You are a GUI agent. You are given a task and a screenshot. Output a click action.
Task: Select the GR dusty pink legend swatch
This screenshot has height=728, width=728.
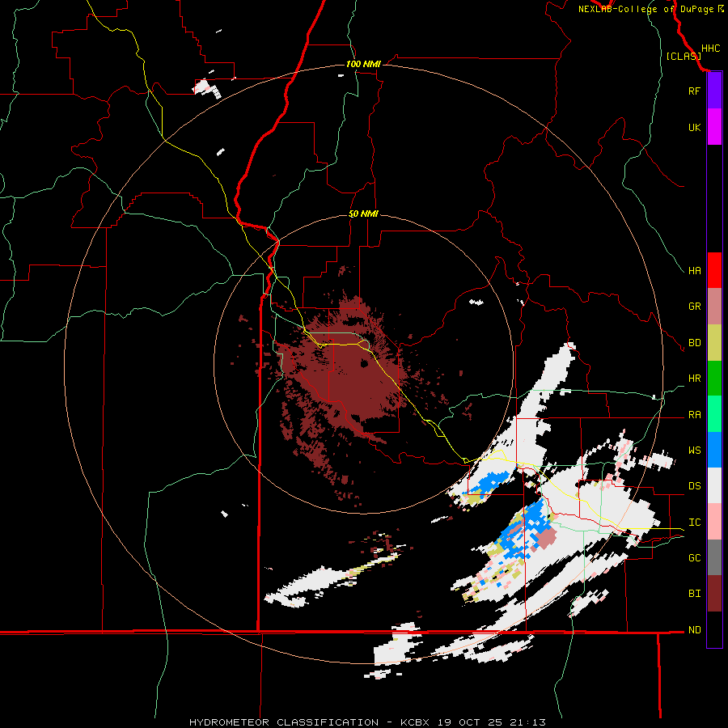[714, 307]
